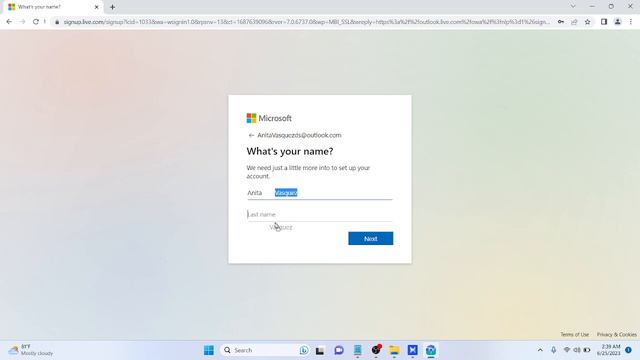Go forward in browser history
Image resolution: width=640 pixels, height=360 pixels.
pos(22,22)
